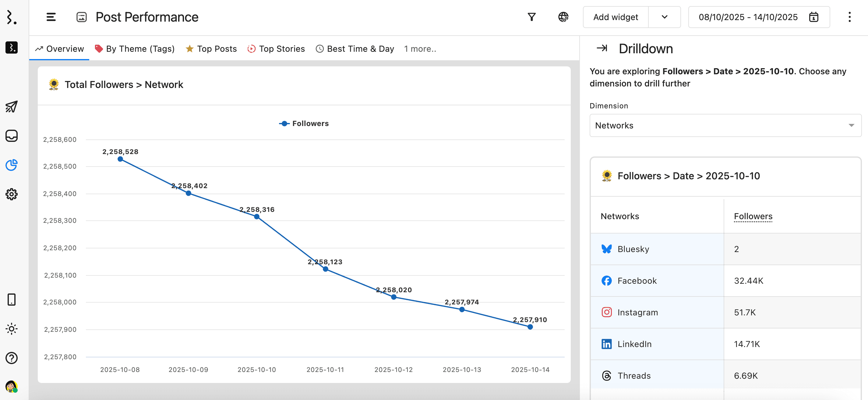Sort by the Followers column header
The width and height of the screenshot is (868, 400).
pyautogui.click(x=753, y=216)
